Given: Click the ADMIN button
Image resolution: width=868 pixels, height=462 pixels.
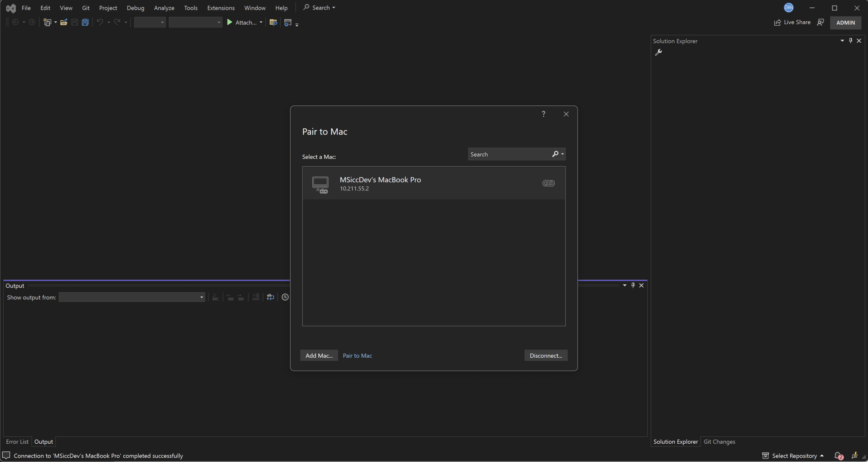Looking at the screenshot, I should (846, 22).
